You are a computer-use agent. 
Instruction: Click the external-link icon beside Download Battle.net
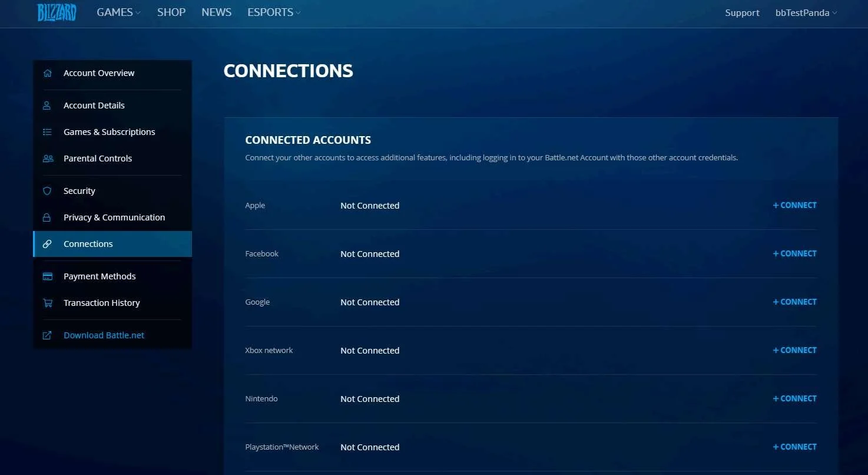[x=48, y=335]
